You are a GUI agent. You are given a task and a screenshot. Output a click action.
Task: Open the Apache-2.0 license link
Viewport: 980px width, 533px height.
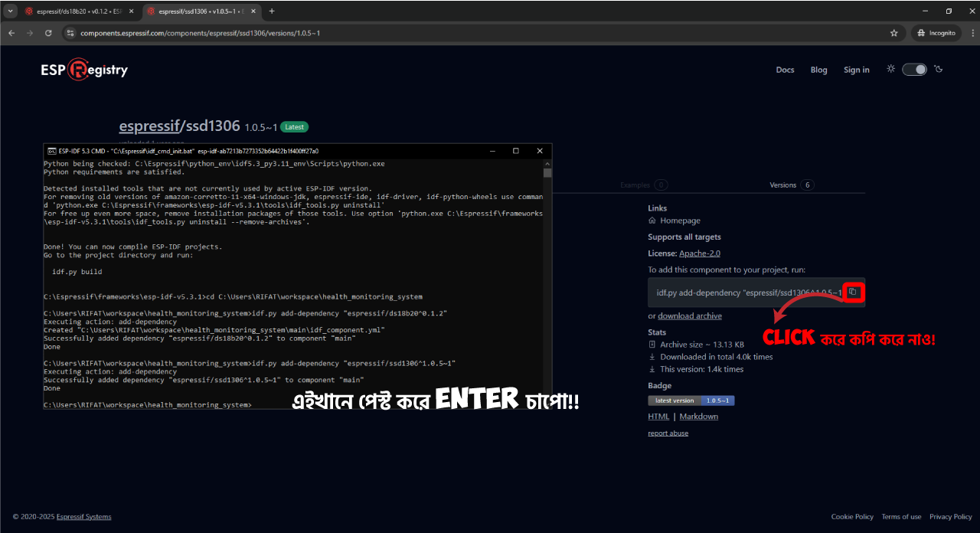click(x=700, y=253)
